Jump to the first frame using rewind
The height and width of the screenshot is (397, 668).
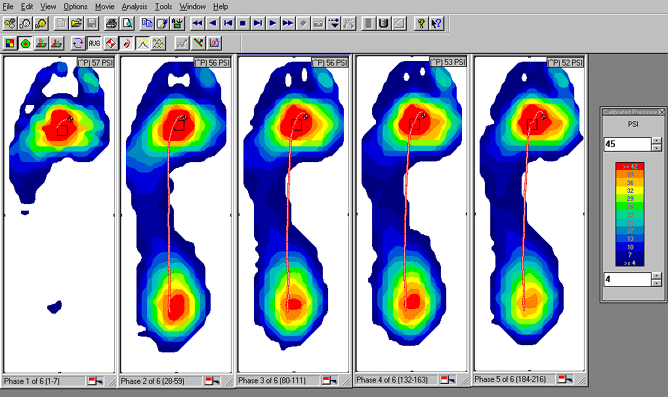click(x=197, y=23)
